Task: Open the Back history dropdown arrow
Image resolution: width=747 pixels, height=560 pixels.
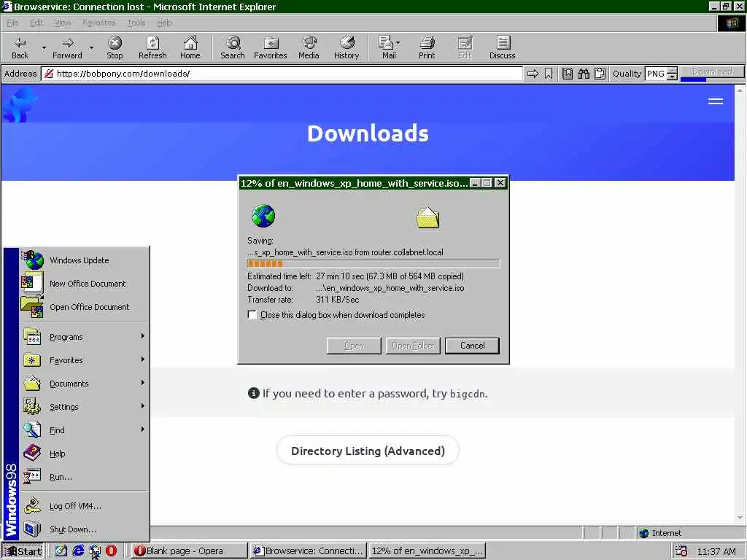Action: 44,47
